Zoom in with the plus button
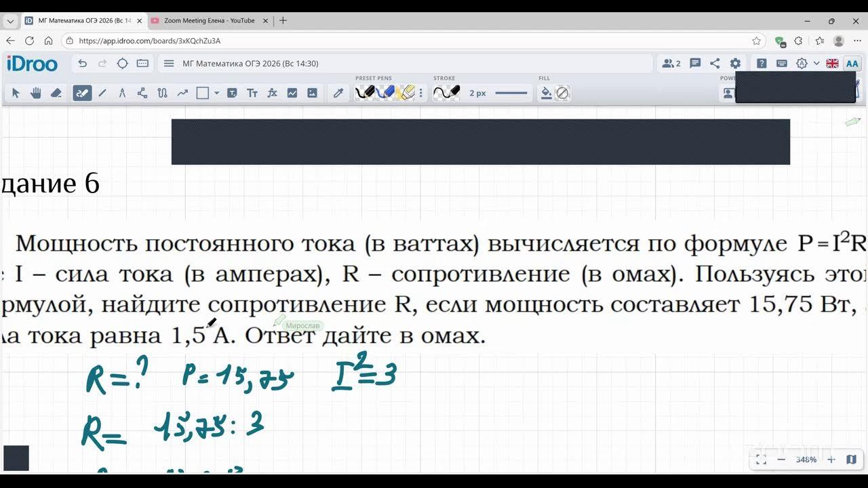The image size is (868, 488). click(831, 460)
